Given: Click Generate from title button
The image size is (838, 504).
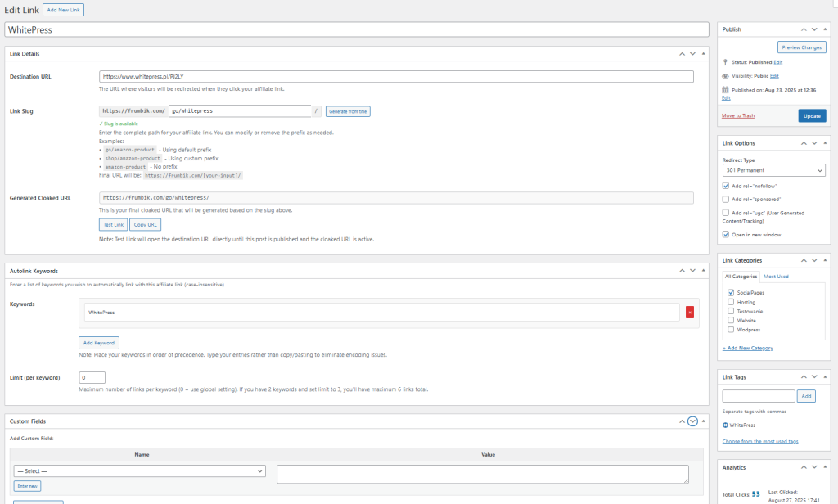Looking at the screenshot, I should [x=348, y=111].
